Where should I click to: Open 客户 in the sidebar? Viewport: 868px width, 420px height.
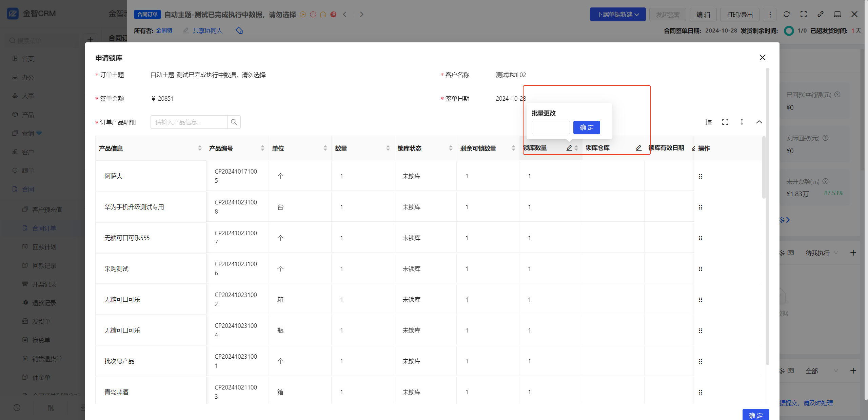tap(28, 152)
